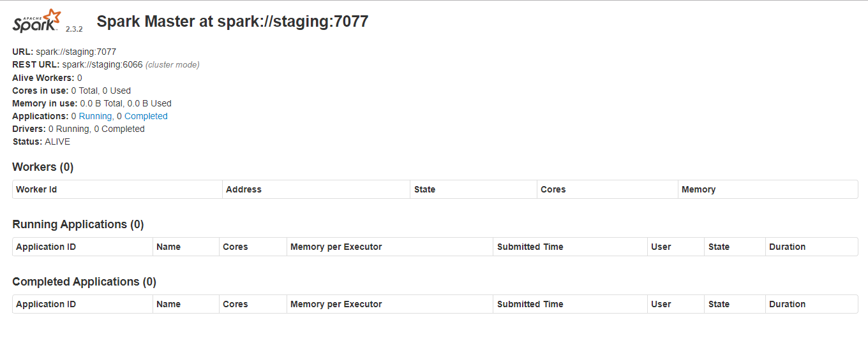The height and width of the screenshot is (348, 868).
Task: Open the Completed applications link
Action: tap(146, 116)
